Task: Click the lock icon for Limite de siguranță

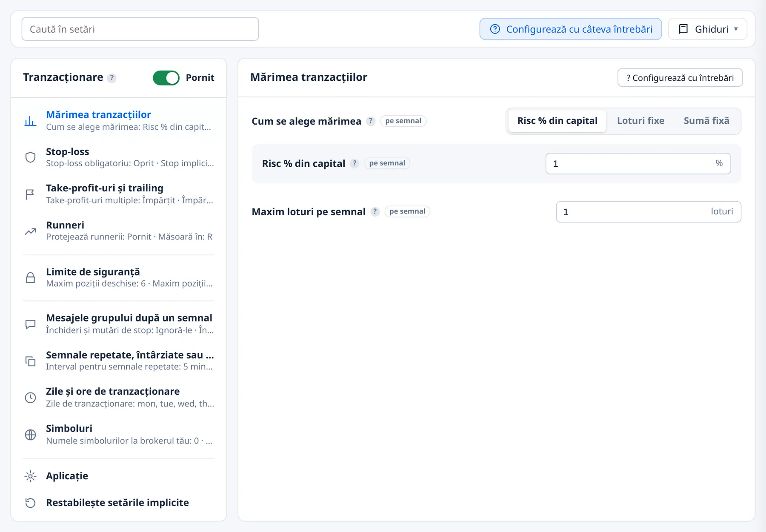Action: 30,278
